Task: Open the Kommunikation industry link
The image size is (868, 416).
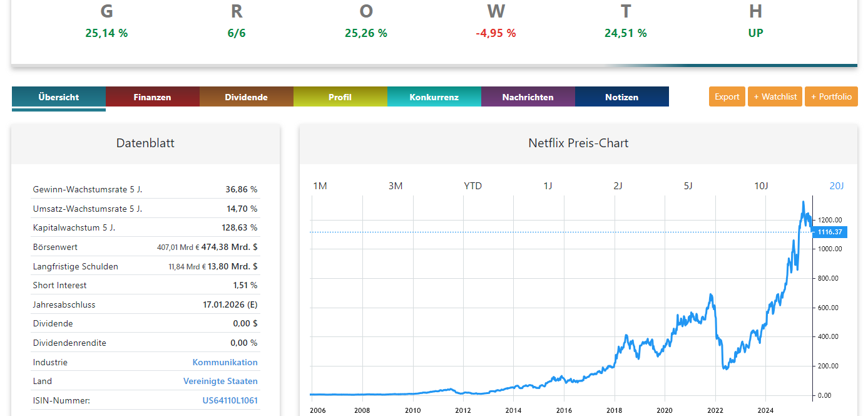Action: click(x=225, y=362)
